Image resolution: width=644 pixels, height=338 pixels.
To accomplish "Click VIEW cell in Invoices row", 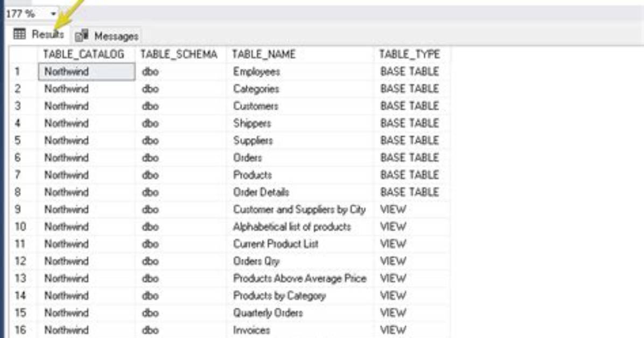I will point(412,330).
